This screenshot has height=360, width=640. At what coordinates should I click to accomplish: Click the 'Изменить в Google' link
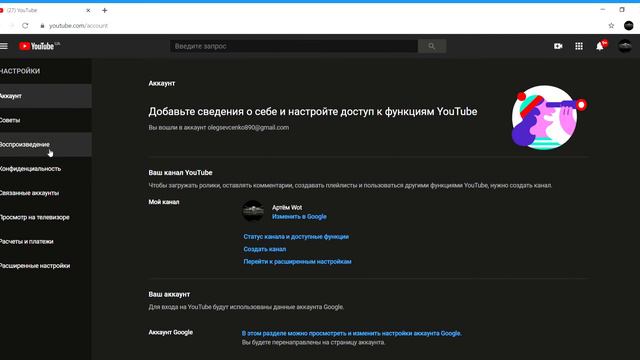point(299,217)
